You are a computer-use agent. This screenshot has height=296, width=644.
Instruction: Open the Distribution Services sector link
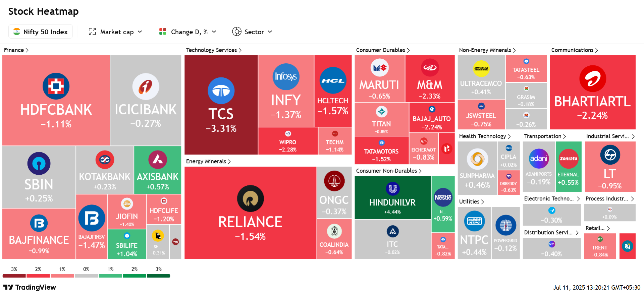[x=551, y=232]
